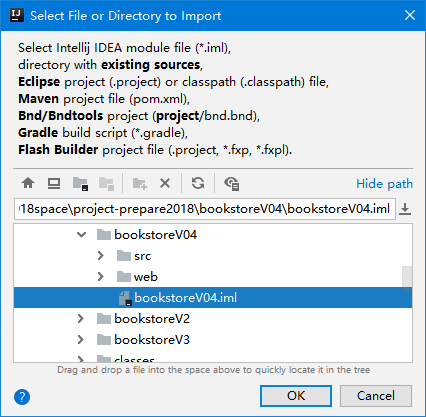Viewport: 426px width, 417px height.
Task: Expand the web folder
Action: [x=100, y=277]
